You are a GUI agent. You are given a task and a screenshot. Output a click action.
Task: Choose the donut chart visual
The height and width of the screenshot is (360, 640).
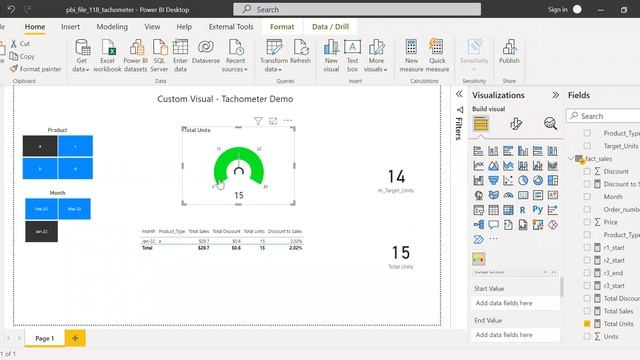point(538,180)
